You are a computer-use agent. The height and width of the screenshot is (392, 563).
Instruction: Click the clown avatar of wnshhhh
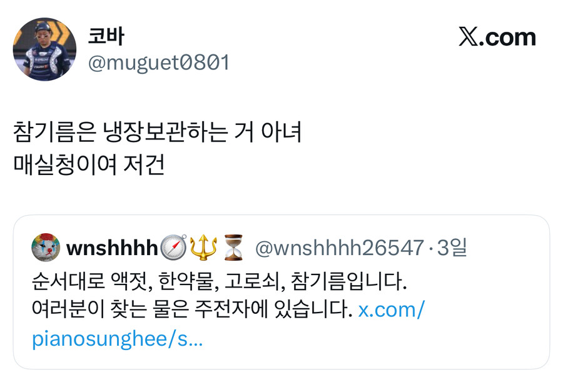pyautogui.click(x=46, y=248)
